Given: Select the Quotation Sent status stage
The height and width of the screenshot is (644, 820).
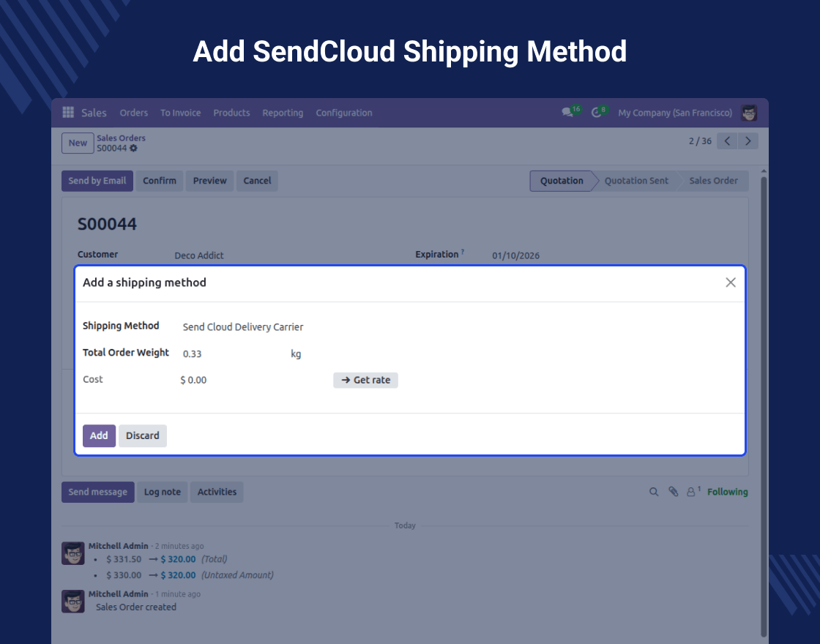Looking at the screenshot, I should (x=635, y=181).
